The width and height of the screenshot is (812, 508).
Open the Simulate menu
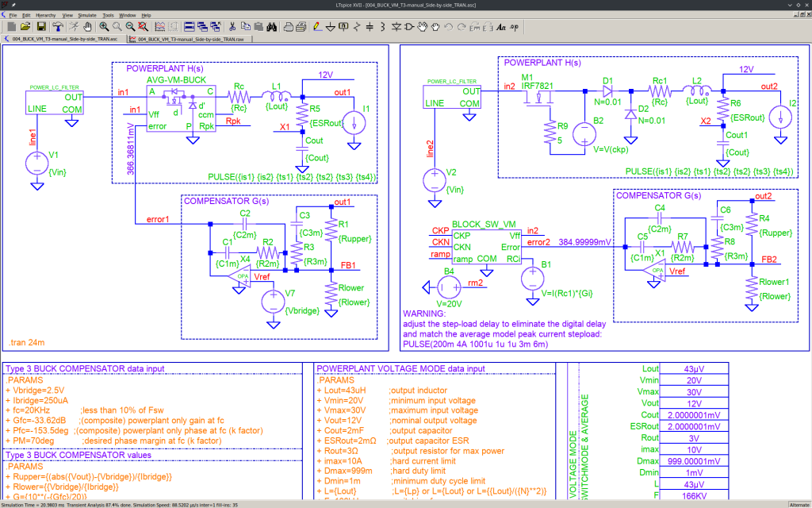(x=88, y=15)
